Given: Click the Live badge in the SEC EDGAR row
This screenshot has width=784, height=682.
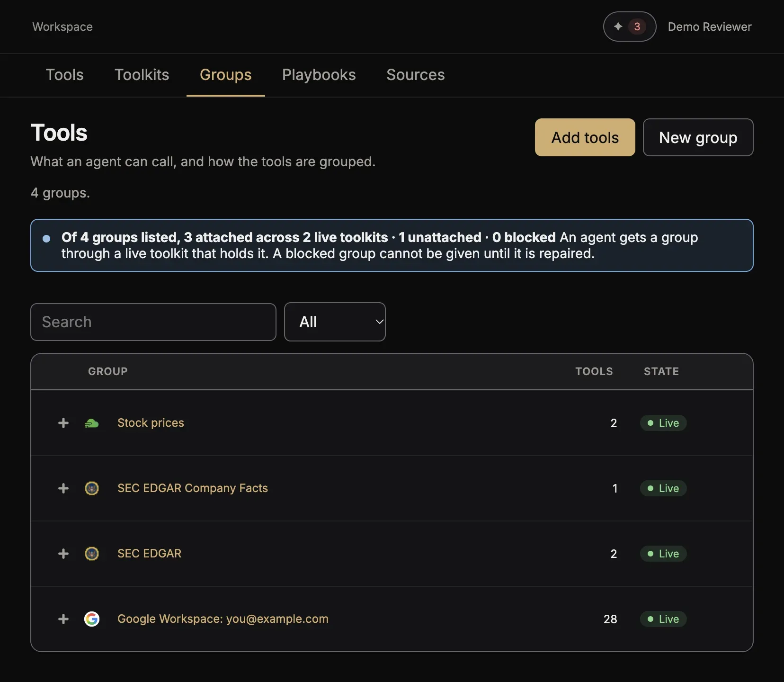Looking at the screenshot, I should 663,554.
